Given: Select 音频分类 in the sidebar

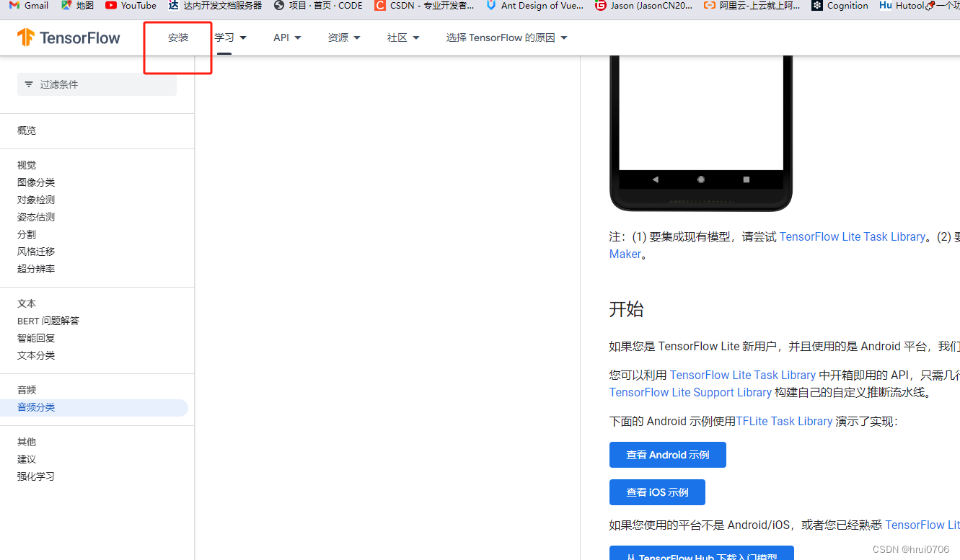Looking at the screenshot, I should tap(94, 407).
